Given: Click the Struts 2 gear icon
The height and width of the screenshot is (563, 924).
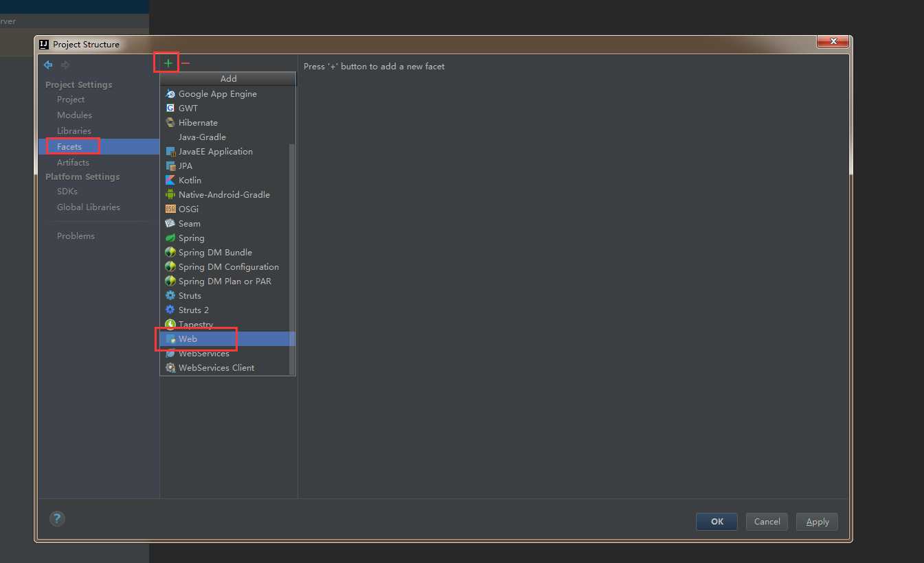Looking at the screenshot, I should pos(170,310).
